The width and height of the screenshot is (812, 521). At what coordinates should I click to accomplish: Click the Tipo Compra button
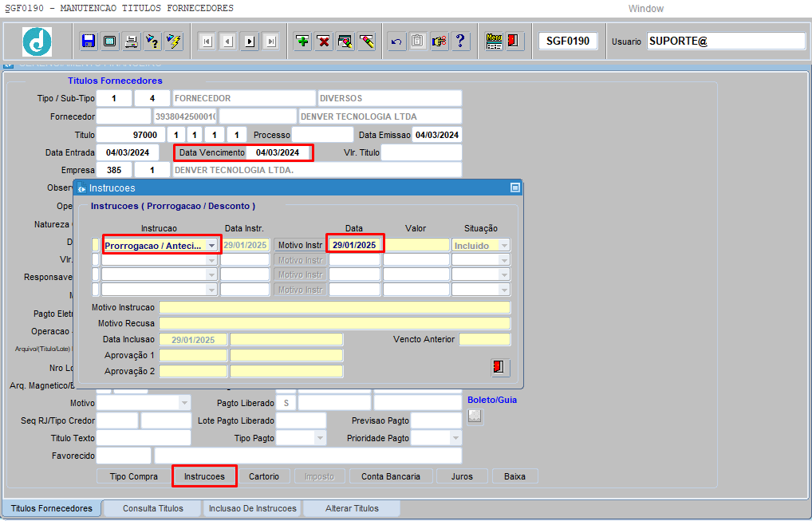click(134, 476)
